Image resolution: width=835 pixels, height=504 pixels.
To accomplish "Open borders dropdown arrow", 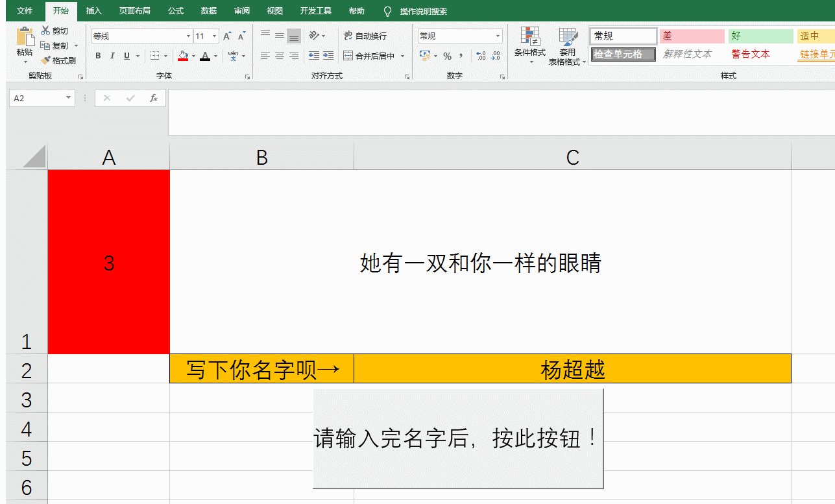I will point(165,56).
